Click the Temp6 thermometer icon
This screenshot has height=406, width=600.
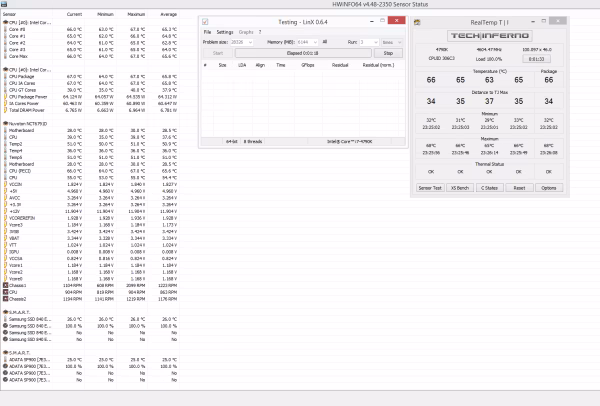5,157
